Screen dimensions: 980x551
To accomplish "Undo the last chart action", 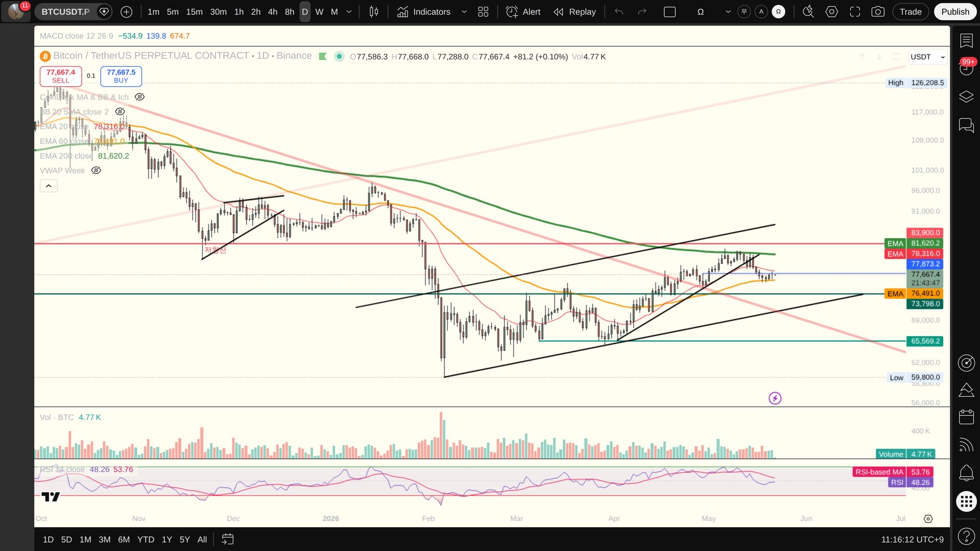I will click(x=619, y=12).
